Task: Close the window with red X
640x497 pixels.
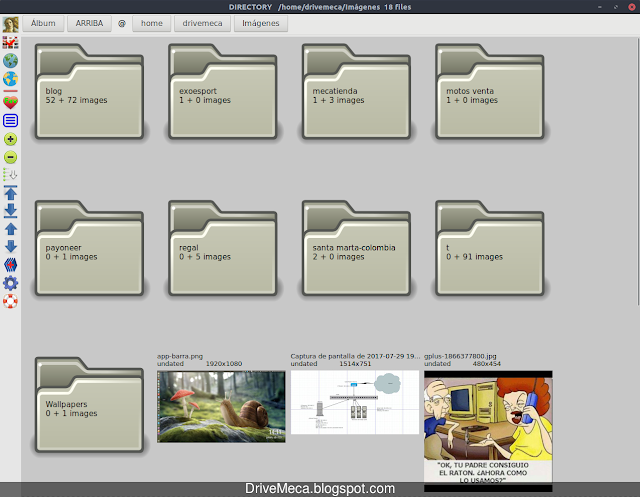Action: (632, 7)
